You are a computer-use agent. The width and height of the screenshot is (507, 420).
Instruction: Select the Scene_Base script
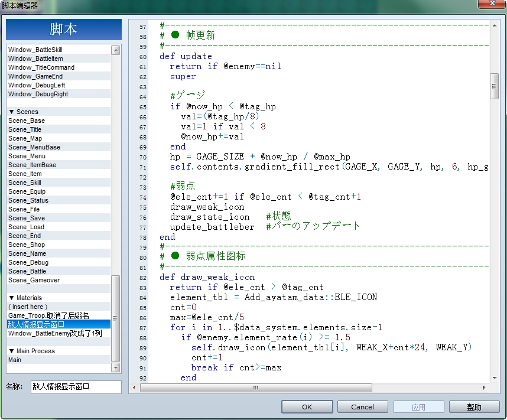(58, 121)
